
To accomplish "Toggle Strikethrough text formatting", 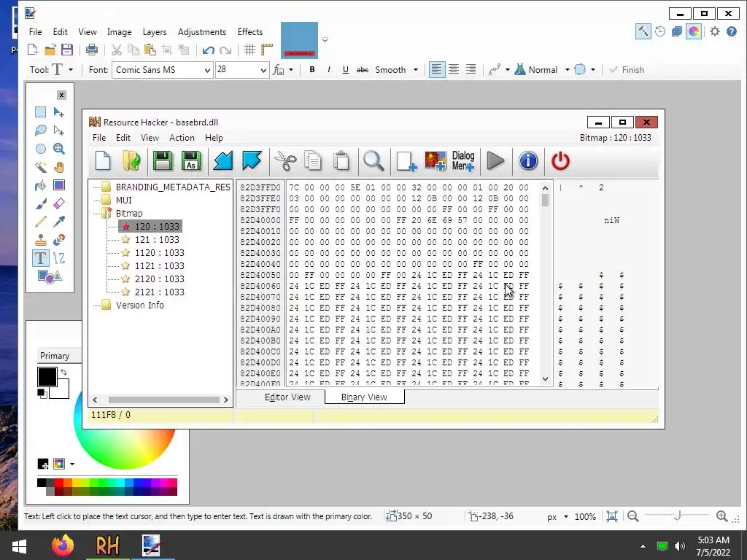I will [x=363, y=69].
